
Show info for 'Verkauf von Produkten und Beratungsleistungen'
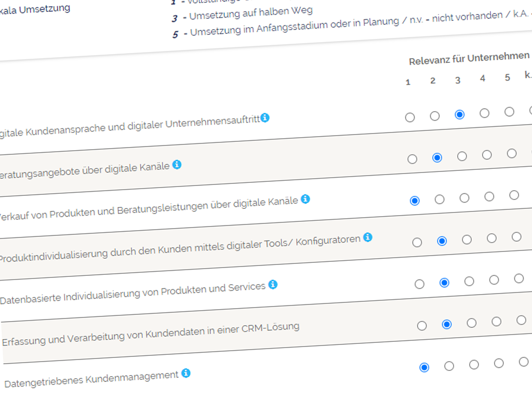[305, 199]
